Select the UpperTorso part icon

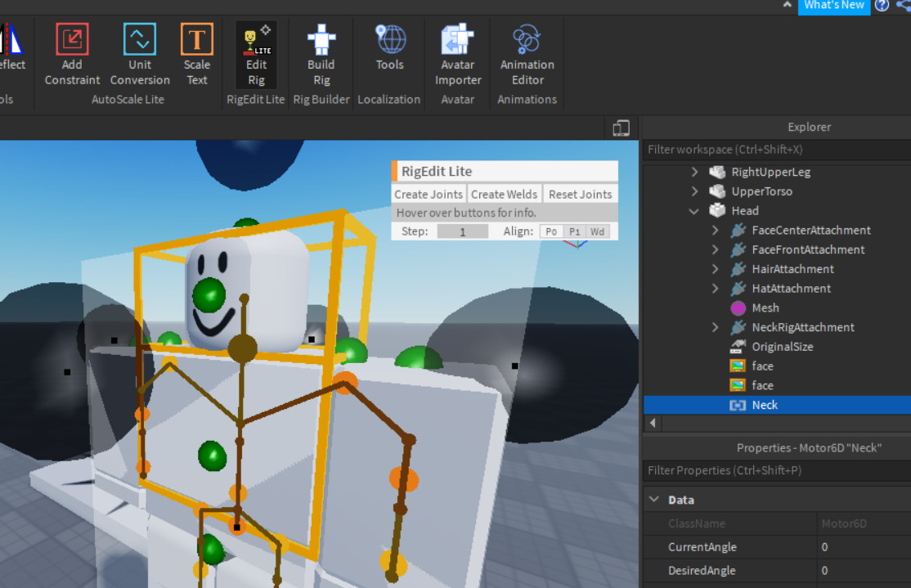click(717, 191)
